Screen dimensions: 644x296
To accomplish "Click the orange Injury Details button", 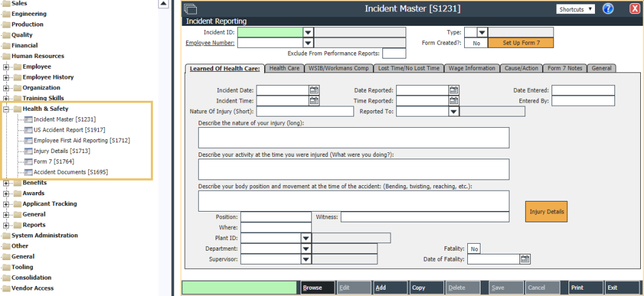I will pos(547,212).
